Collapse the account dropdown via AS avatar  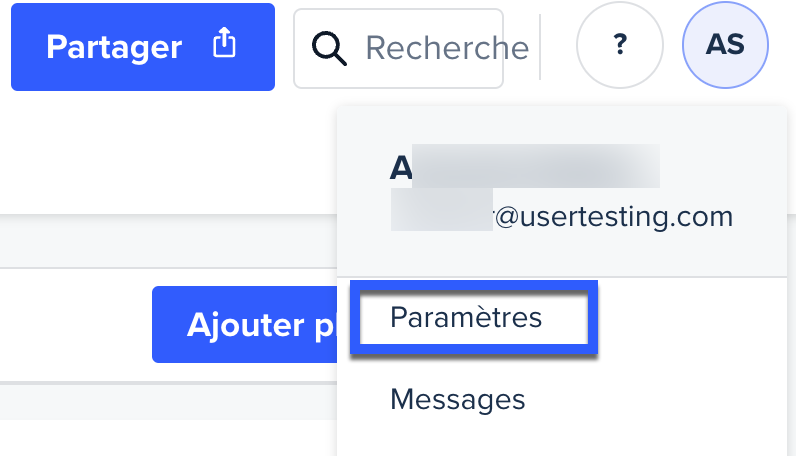[x=725, y=45]
